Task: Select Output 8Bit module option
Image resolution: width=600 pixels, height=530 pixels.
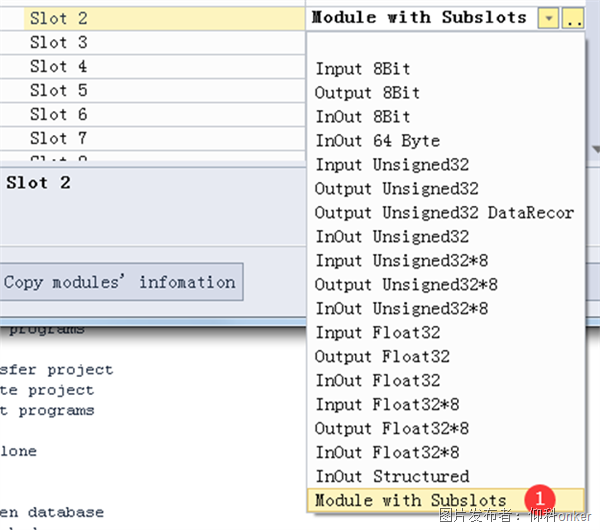Action: point(367,93)
